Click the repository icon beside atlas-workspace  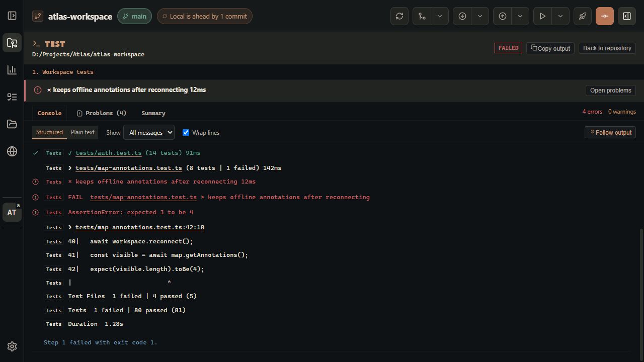[x=38, y=16]
